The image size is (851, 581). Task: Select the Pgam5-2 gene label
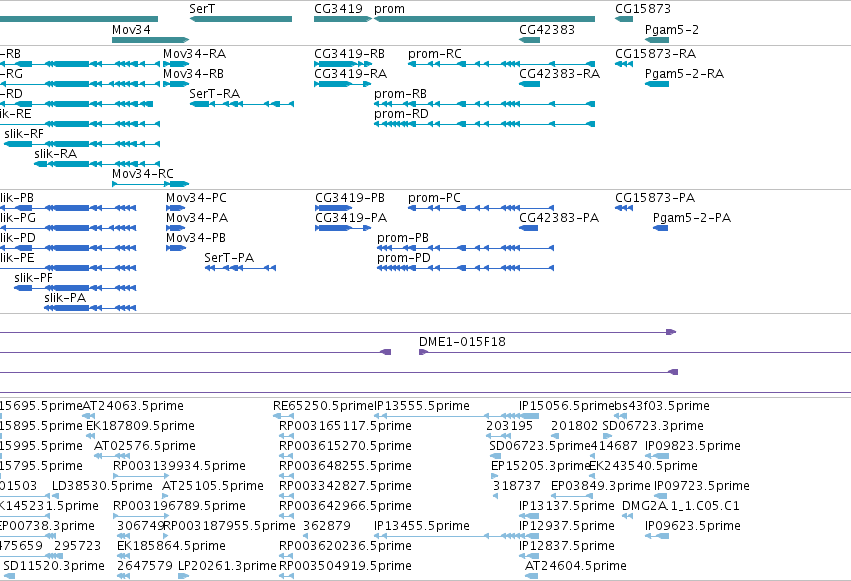pyautogui.click(x=671, y=29)
